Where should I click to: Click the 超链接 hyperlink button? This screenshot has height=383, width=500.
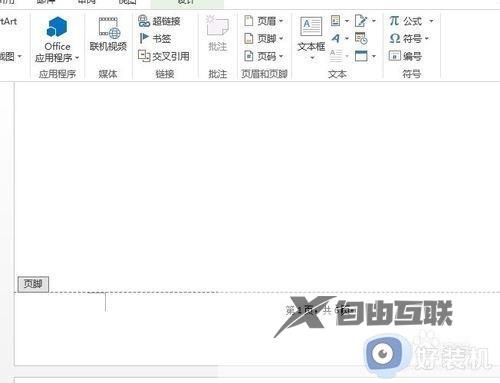tap(159, 21)
